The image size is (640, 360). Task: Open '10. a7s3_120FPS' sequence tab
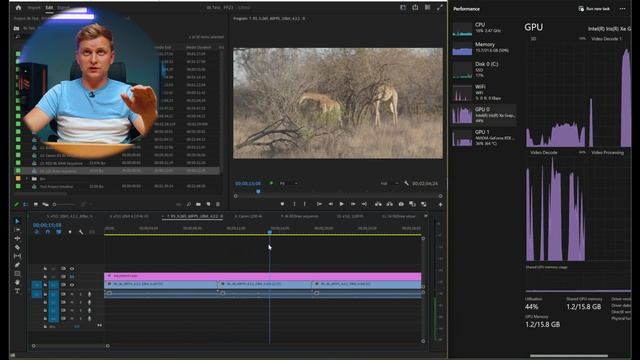click(x=350, y=216)
